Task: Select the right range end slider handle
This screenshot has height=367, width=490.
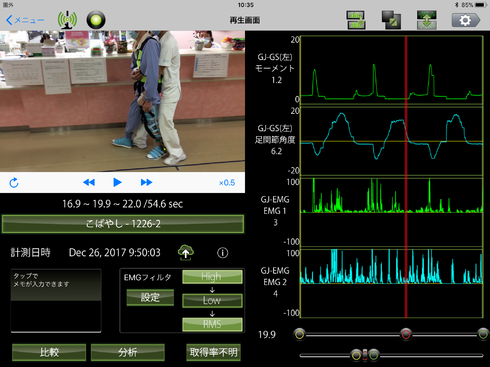Action: click(x=483, y=334)
